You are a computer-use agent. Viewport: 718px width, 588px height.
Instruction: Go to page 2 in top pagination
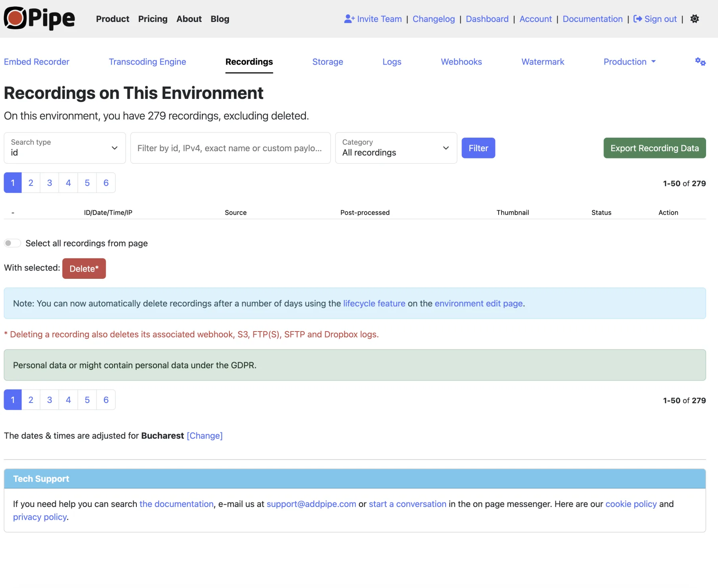pos(31,183)
